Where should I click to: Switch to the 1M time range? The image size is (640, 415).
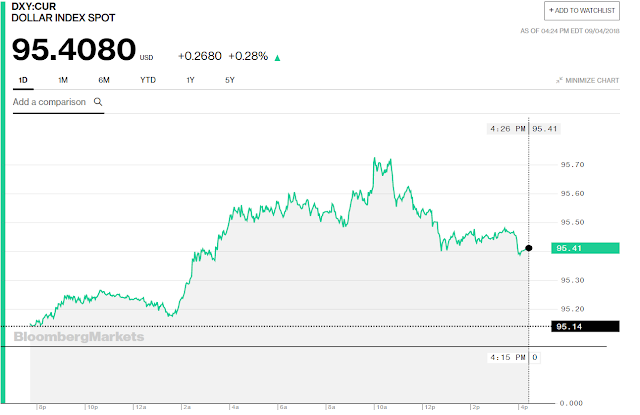click(x=62, y=80)
